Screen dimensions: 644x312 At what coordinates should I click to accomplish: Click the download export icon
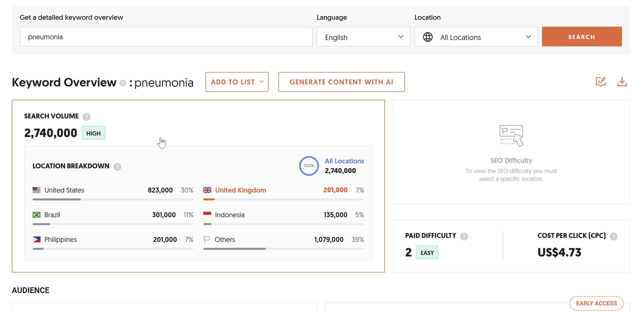point(622,82)
